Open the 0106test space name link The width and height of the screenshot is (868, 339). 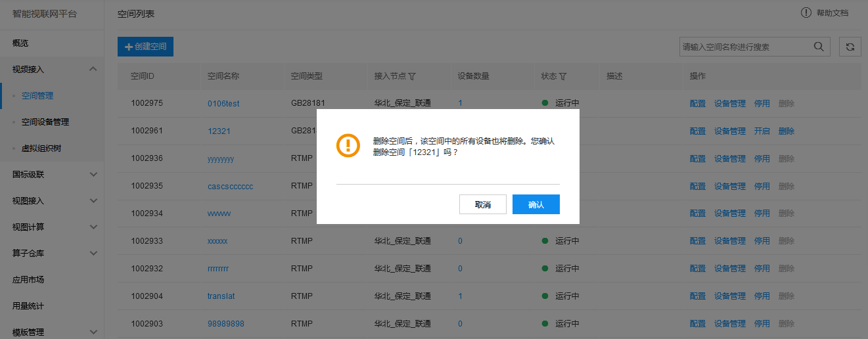223,103
